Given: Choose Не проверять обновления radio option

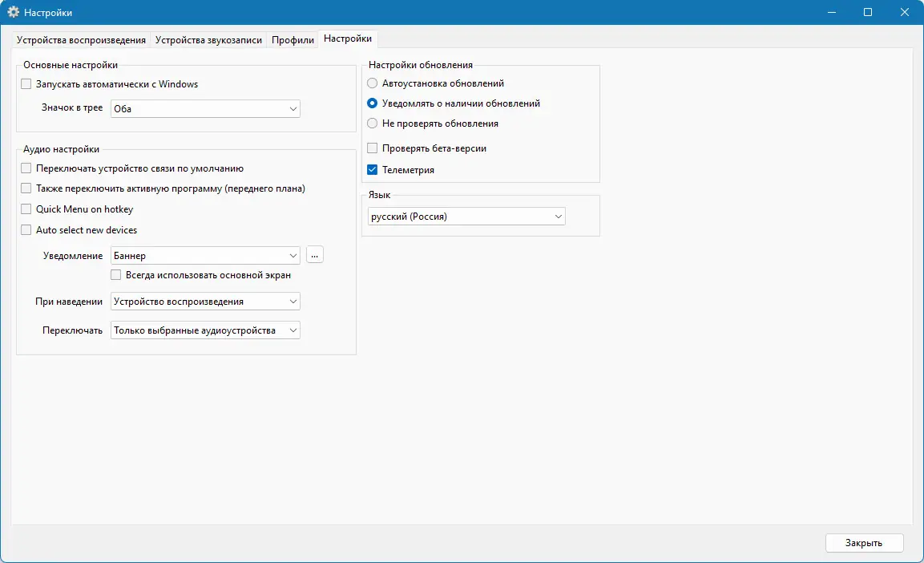Looking at the screenshot, I should coord(373,124).
